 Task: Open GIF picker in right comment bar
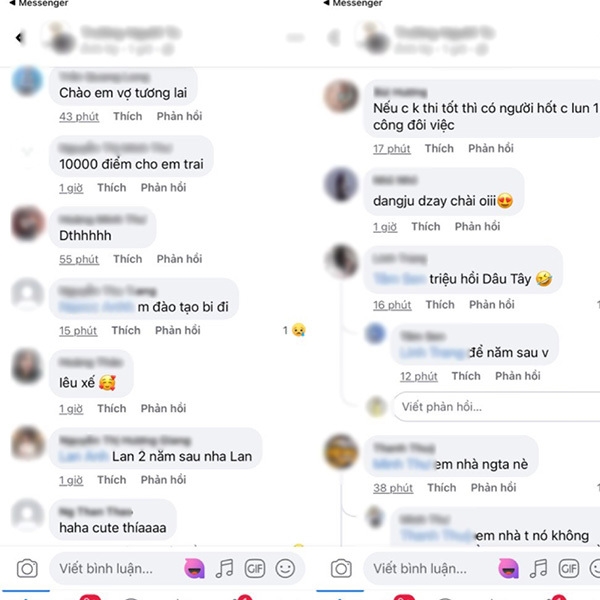[569, 568]
